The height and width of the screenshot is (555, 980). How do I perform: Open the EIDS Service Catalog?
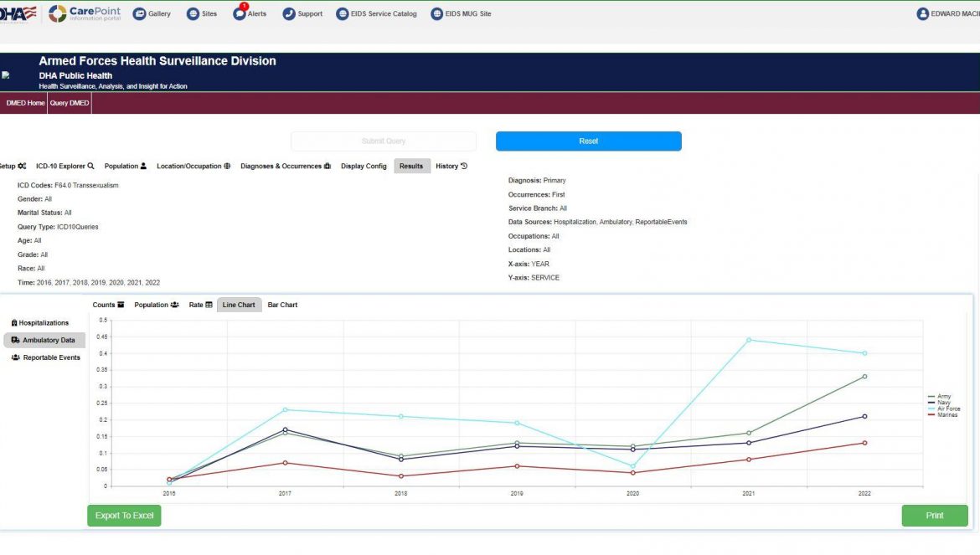(343, 13)
